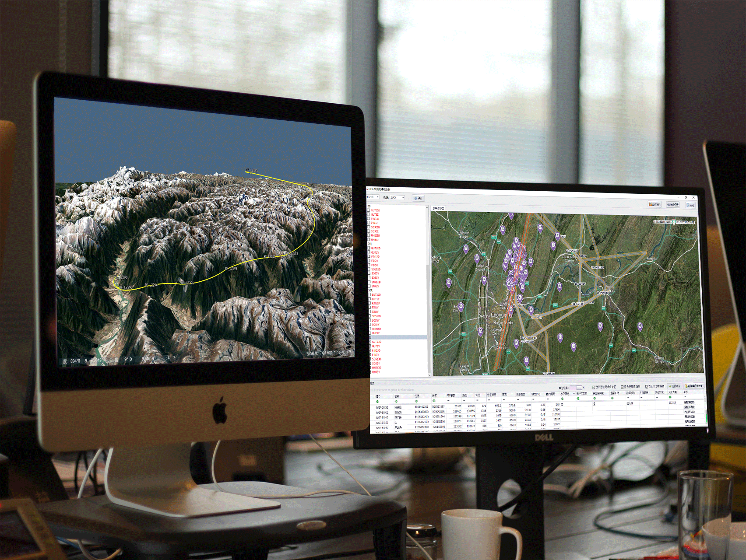Select the highlighted 21 runway group row
Image resolution: width=746 pixels, height=560 pixels.
coord(398,337)
